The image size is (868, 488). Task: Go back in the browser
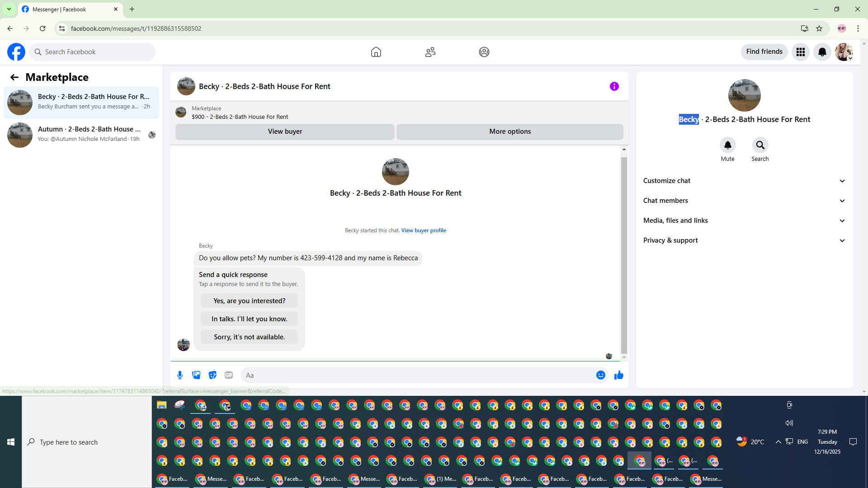pyautogui.click(x=10, y=28)
